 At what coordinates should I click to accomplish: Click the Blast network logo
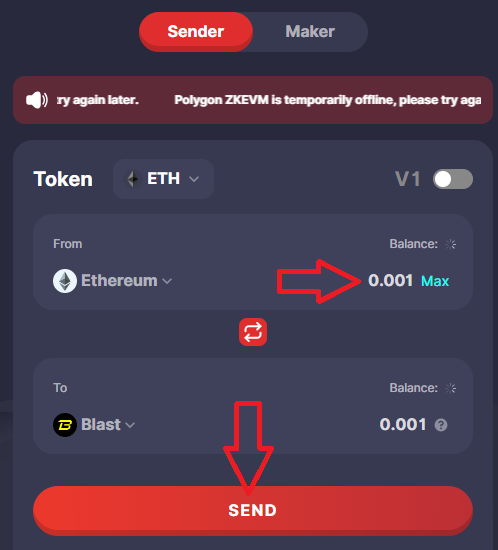click(x=65, y=425)
